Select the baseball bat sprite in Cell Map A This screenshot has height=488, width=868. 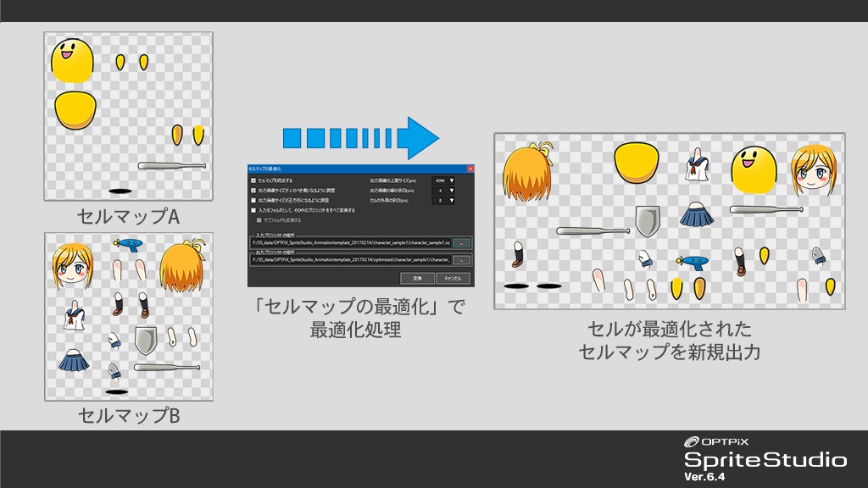(x=172, y=165)
